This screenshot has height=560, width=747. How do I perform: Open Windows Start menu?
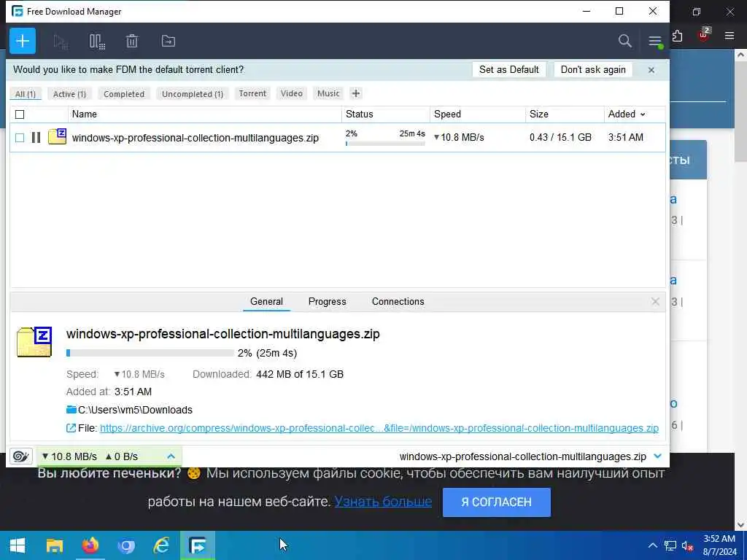[x=18, y=545]
